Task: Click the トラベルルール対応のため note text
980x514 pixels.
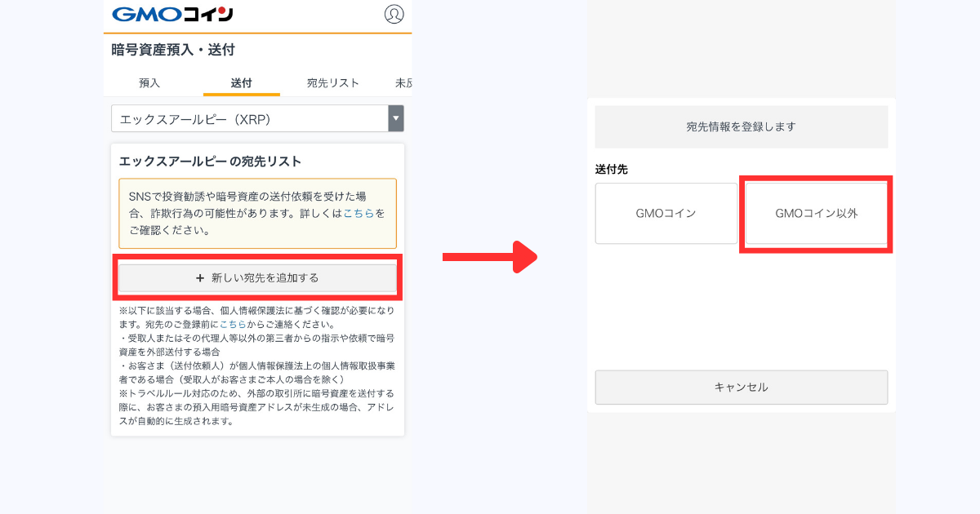Action: pyautogui.click(x=256, y=407)
